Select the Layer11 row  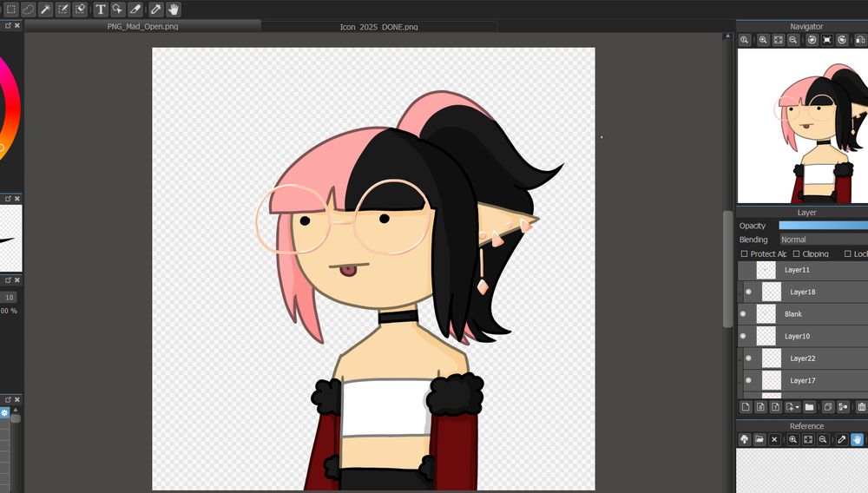tap(803, 269)
